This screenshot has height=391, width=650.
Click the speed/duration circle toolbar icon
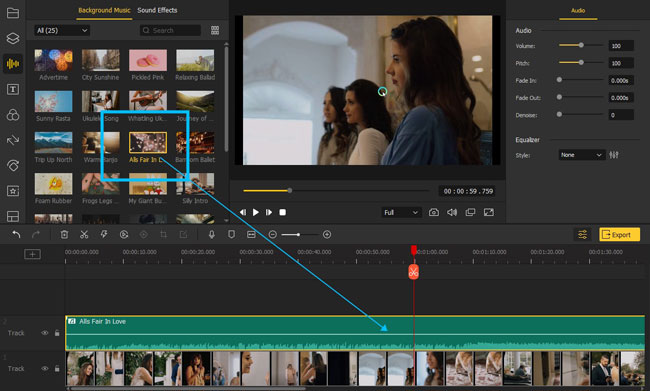(124, 235)
